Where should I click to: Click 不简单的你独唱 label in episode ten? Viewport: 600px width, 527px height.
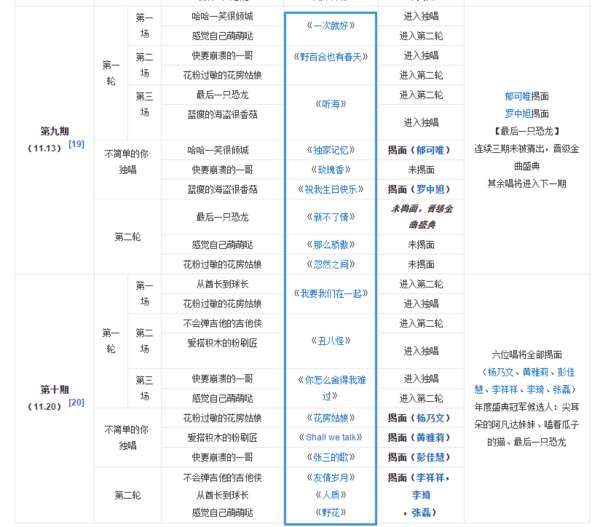coord(127,437)
